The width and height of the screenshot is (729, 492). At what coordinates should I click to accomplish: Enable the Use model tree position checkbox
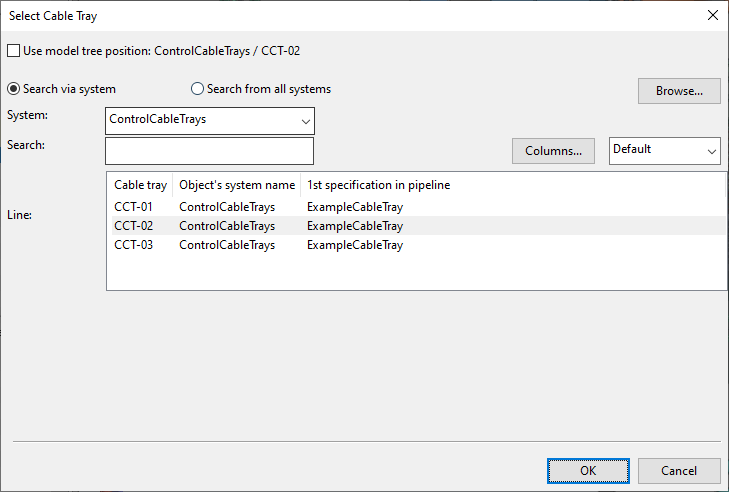[13, 51]
